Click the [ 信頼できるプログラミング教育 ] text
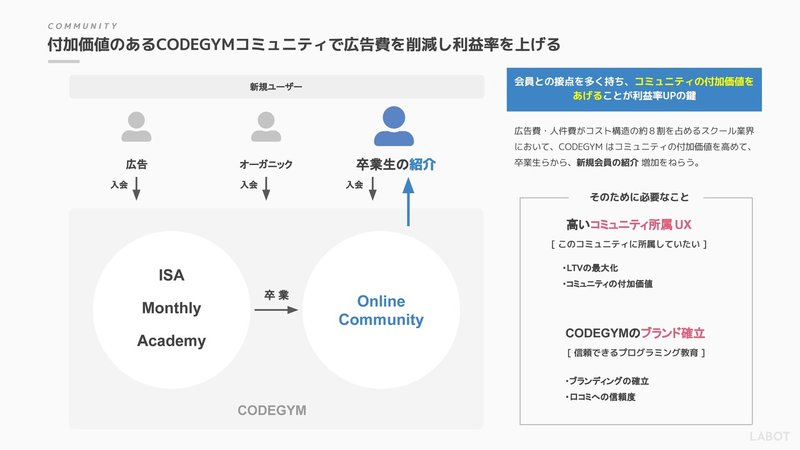This screenshot has width=800, height=450. pyautogui.click(x=636, y=353)
